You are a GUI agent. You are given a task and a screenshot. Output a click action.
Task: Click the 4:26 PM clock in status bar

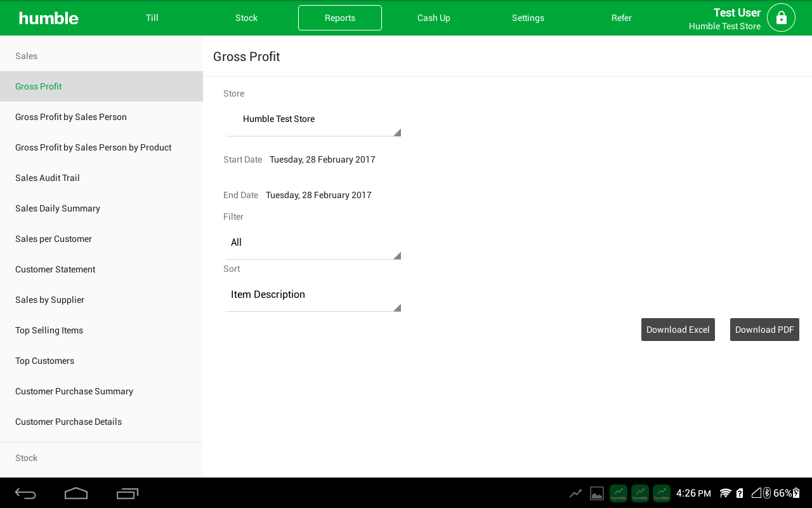tap(693, 493)
